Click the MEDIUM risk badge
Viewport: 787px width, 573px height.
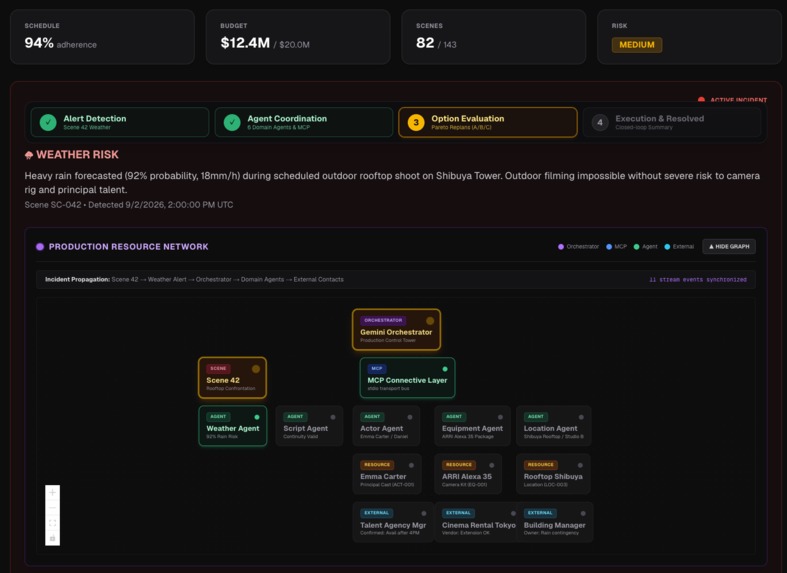(636, 45)
